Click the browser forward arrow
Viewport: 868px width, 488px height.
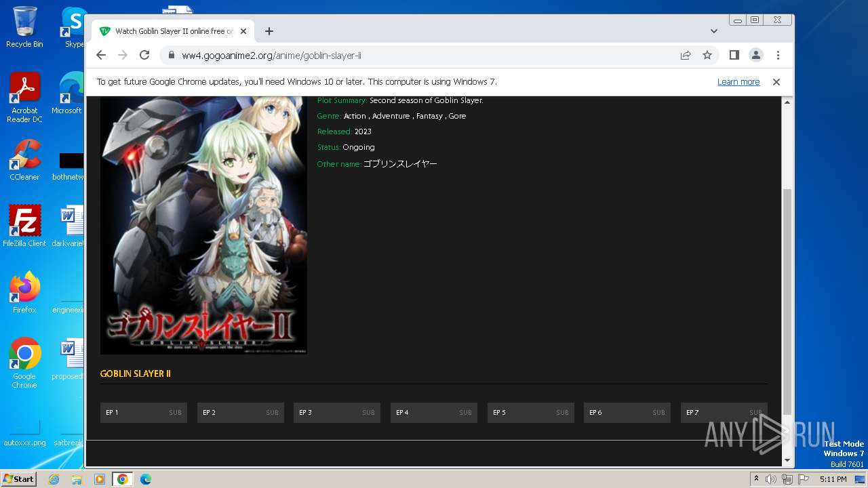[123, 55]
